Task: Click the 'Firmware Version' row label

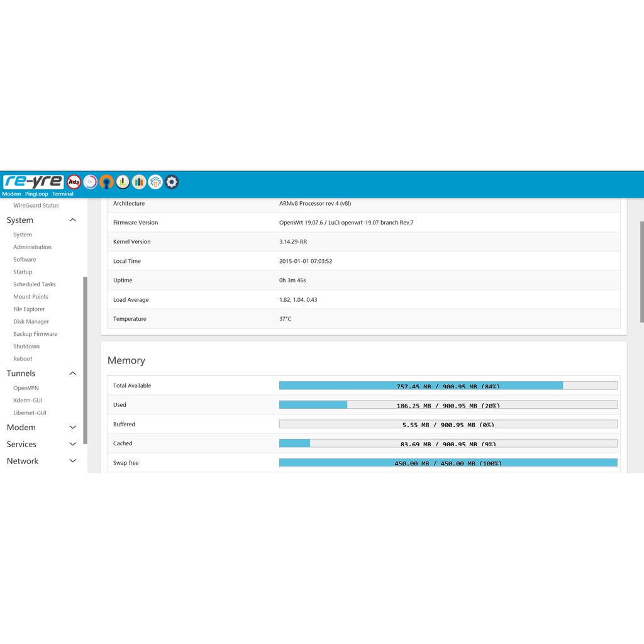Action: click(x=136, y=223)
